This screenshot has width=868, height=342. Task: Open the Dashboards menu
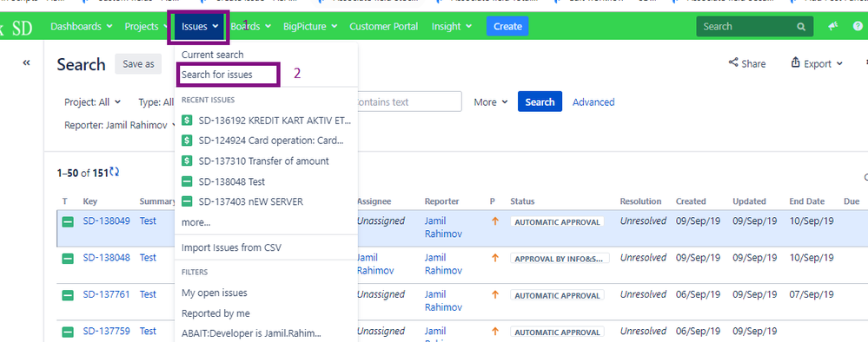[82, 26]
